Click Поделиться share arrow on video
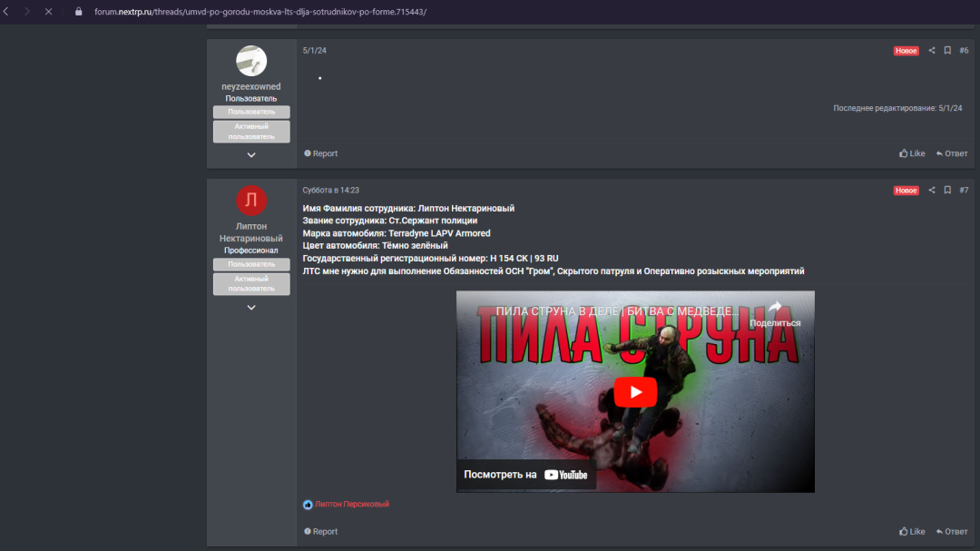Image resolution: width=980 pixels, height=551 pixels. click(x=775, y=314)
